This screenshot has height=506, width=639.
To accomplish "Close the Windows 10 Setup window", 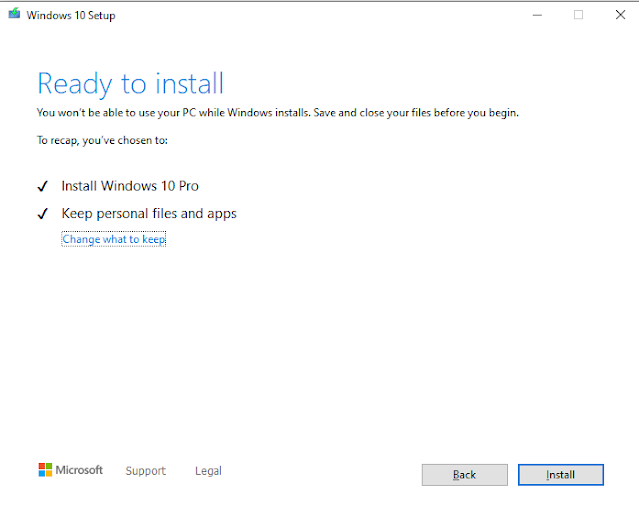I will 620,15.
